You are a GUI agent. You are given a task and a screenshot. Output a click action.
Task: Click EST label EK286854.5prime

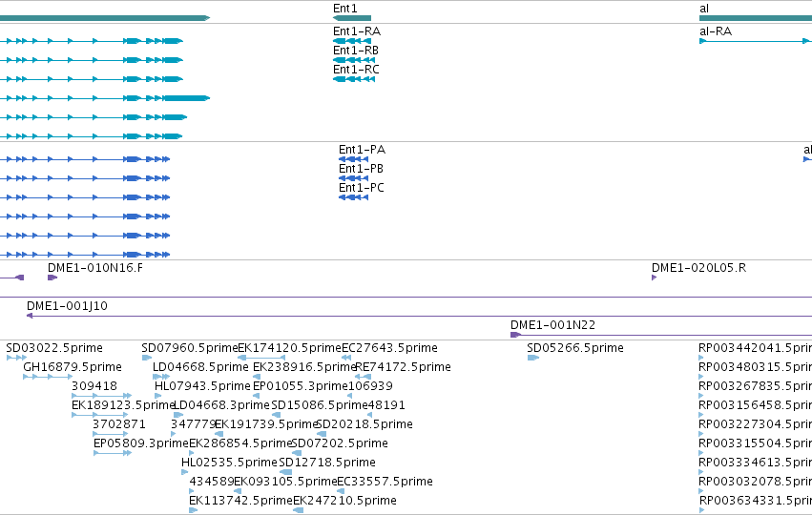click(x=240, y=443)
